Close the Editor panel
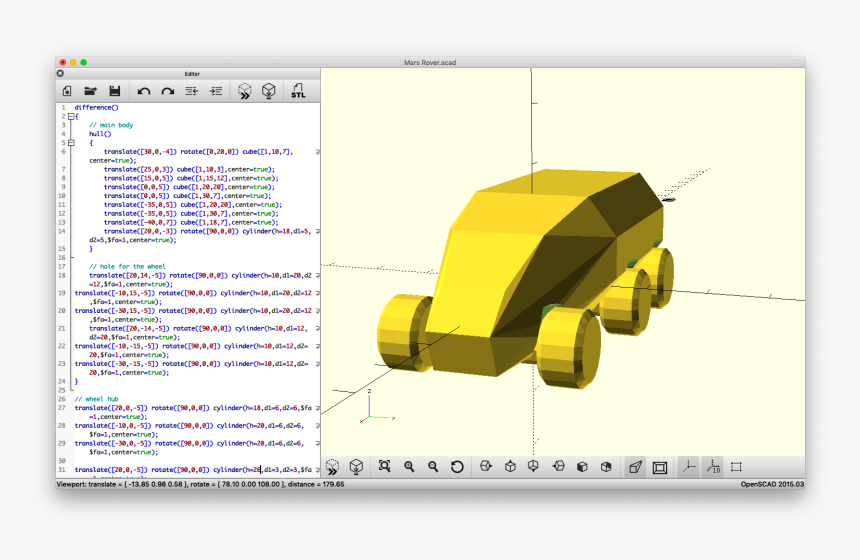Image resolution: width=860 pixels, height=560 pixels. pos(60,73)
